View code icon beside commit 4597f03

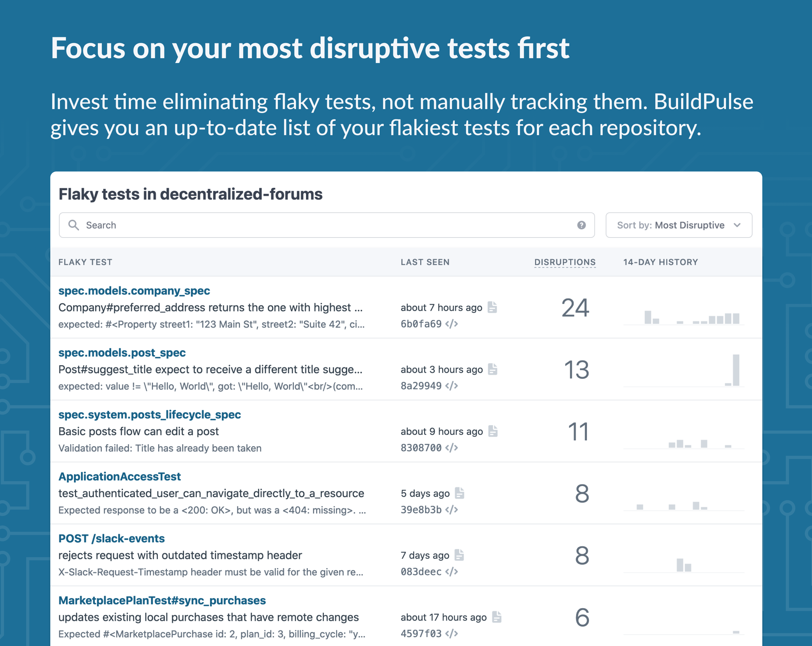(451, 634)
